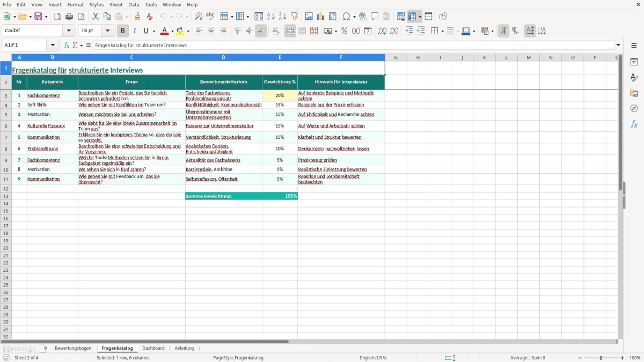This screenshot has width=644, height=362.
Task: Clear direct formatting icon
Action: point(150,17)
